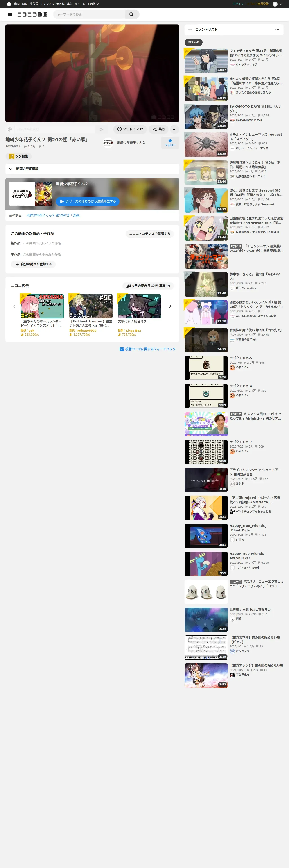Open Nアニメ in the top navigation
The width and height of the screenshot is (289, 868).
80,4
